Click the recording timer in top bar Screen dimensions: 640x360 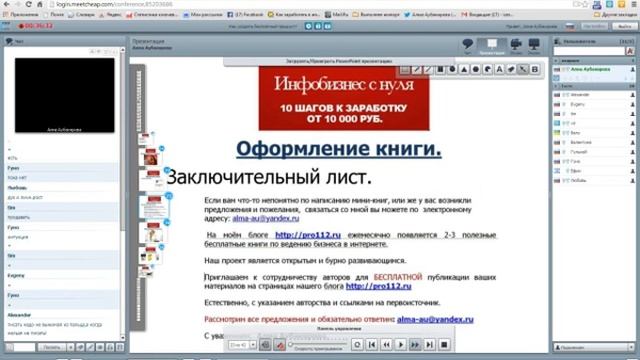(x=36, y=26)
